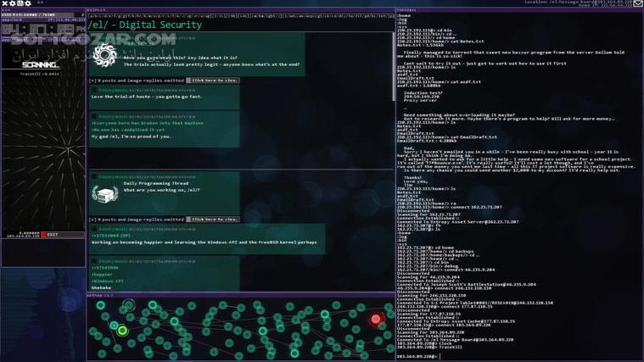Select the ringed gray-circled node on netmap
Image resolution: width=644 pixels, height=362 pixels.
129,305
